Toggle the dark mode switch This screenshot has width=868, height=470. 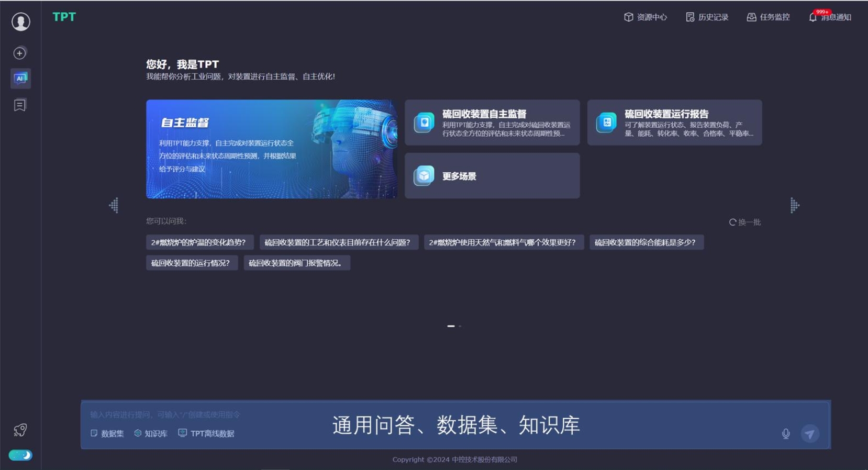coord(20,455)
